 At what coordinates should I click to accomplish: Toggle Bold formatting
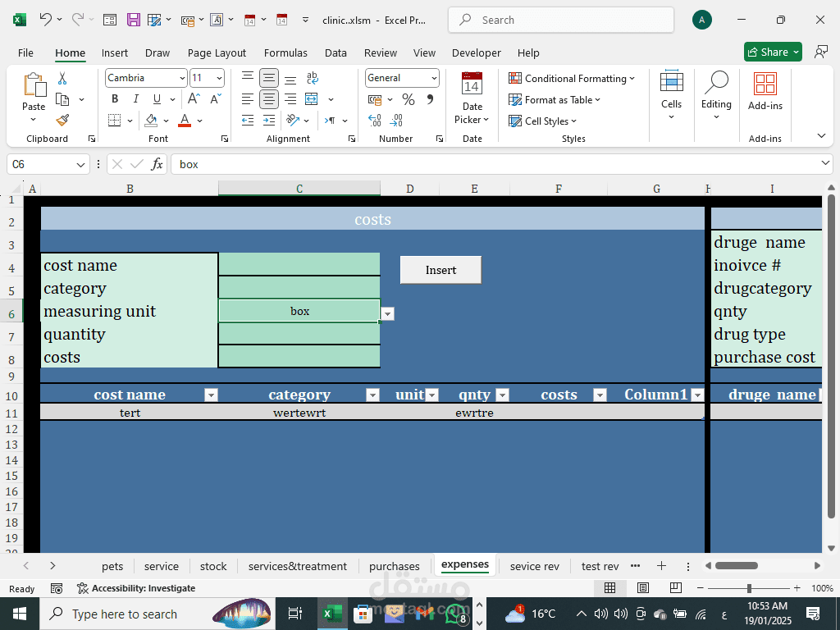coord(115,98)
